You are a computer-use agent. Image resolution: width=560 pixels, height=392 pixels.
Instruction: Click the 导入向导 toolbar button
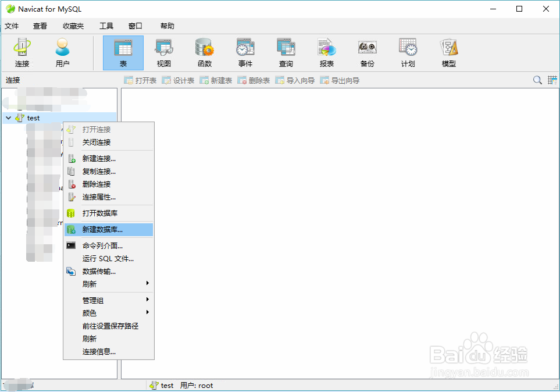pos(295,80)
